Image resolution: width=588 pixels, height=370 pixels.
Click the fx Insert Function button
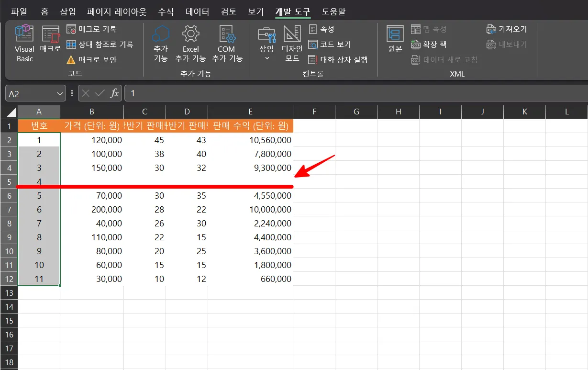pos(114,93)
